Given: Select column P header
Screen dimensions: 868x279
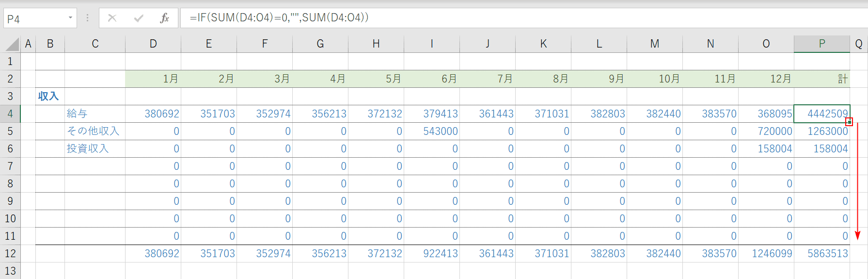Looking at the screenshot, I should [822, 44].
